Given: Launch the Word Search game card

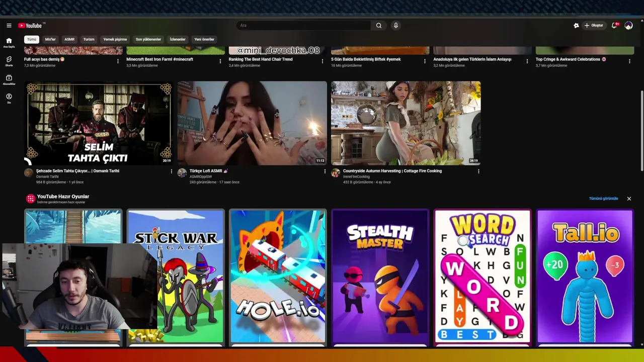Looking at the screenshot, I should pyautogui.click(x=482, y=276).
